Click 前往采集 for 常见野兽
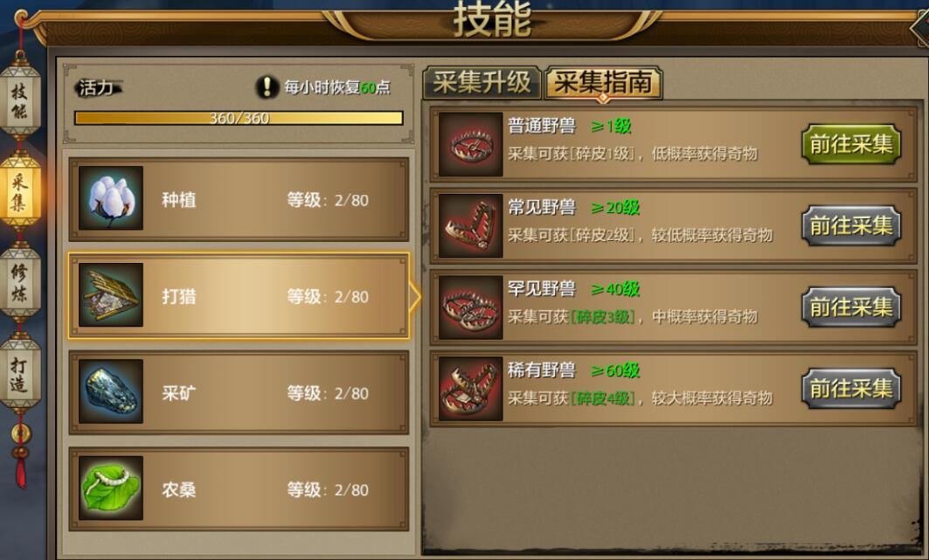 (851, 225)
